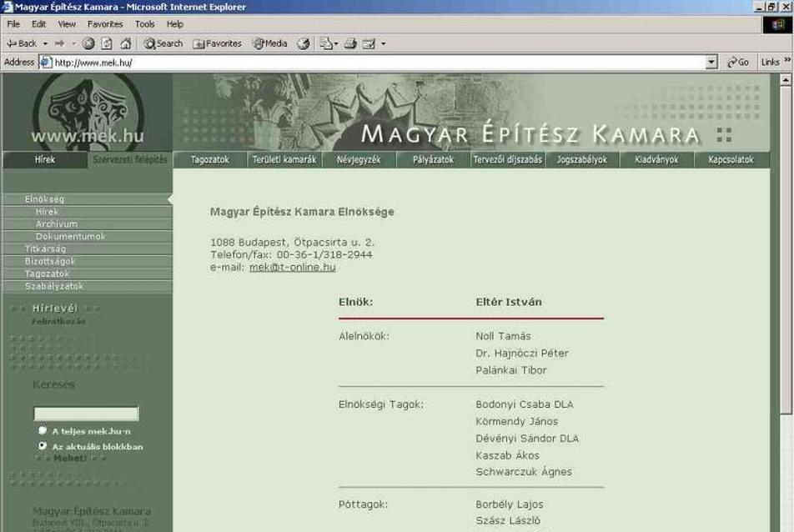Open the Tools menu

[145, 24]
